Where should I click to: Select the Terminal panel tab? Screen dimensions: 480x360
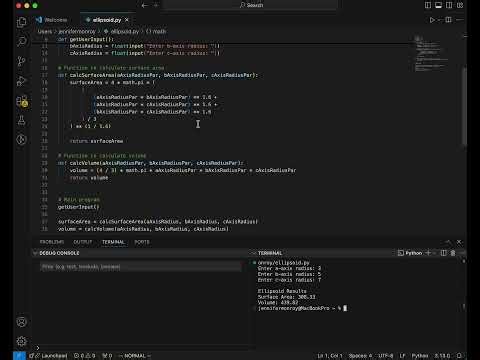point(113,242)
